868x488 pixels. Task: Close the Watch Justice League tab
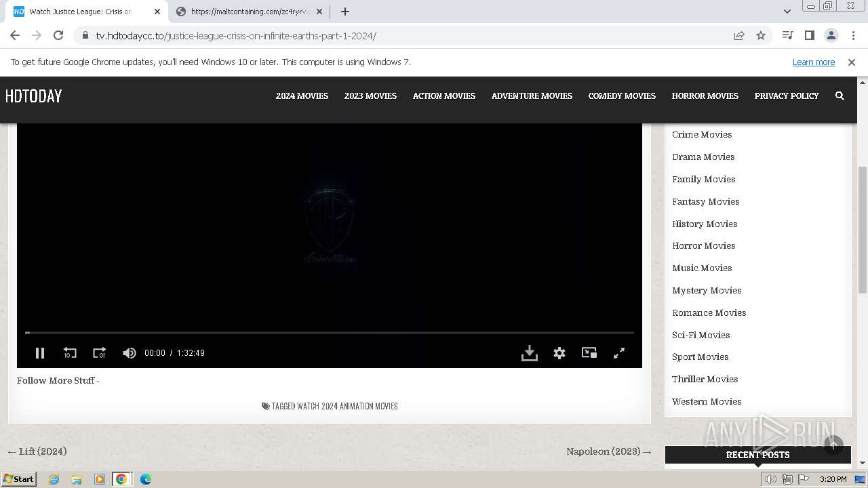[157, 12]
